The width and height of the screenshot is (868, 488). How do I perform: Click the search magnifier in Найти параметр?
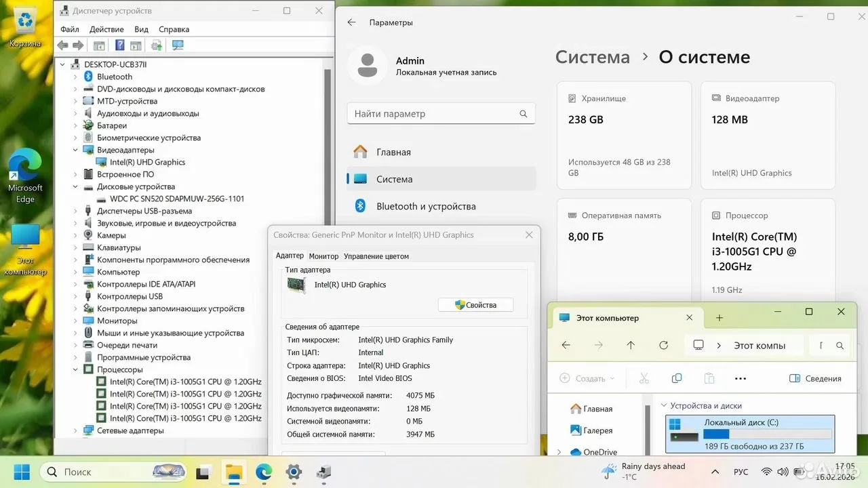point(523,114)
